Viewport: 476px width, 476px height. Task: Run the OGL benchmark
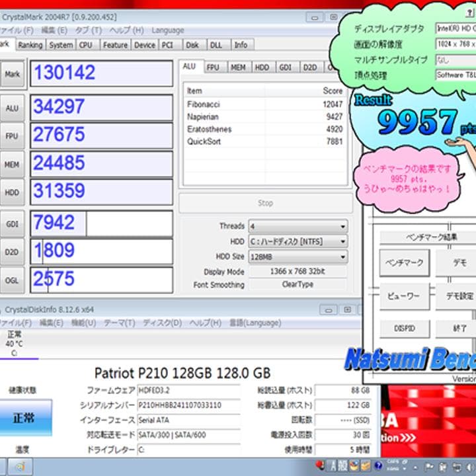(12, 280)
